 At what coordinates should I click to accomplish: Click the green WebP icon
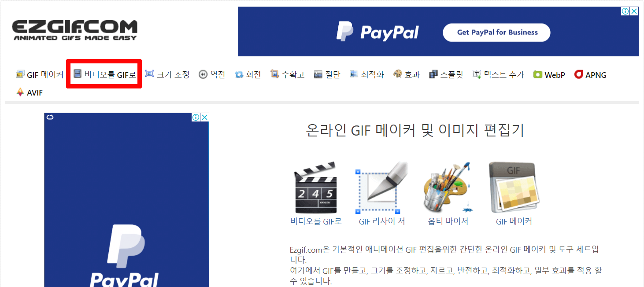click(538, 74)
